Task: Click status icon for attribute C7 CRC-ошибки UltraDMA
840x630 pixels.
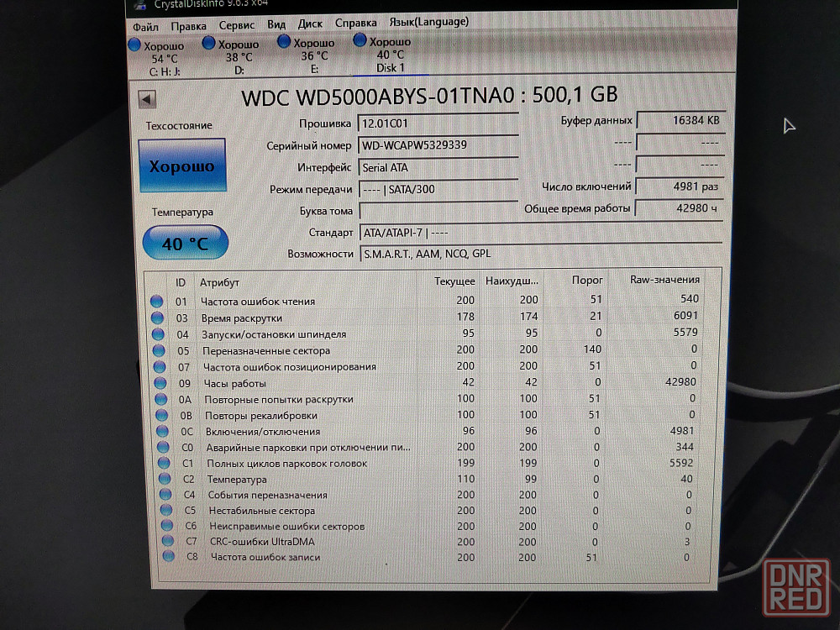Action: pyautogui.click(x=168, y=541)
